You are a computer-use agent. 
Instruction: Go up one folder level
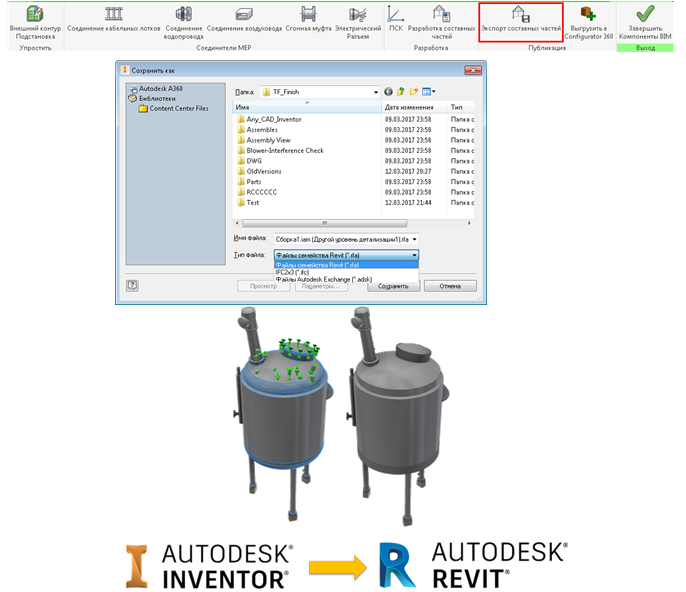coord(401,92)
